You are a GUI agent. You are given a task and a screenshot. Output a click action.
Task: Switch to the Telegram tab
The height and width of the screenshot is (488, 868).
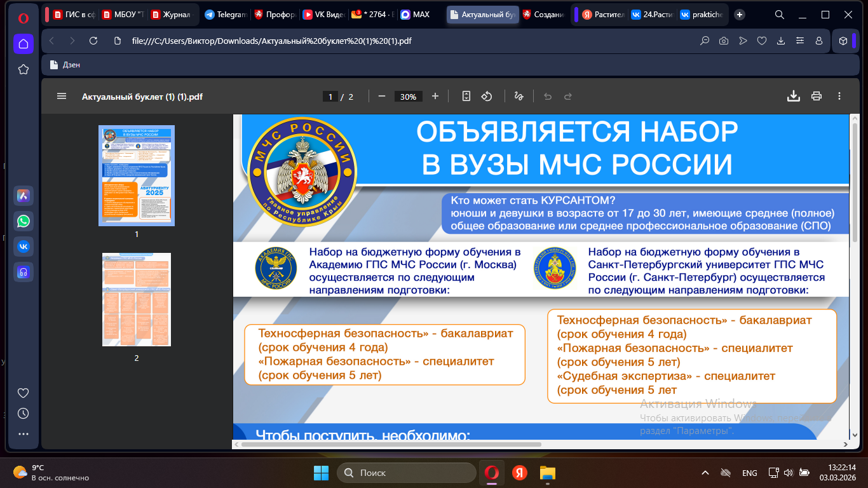click(226, 15)
